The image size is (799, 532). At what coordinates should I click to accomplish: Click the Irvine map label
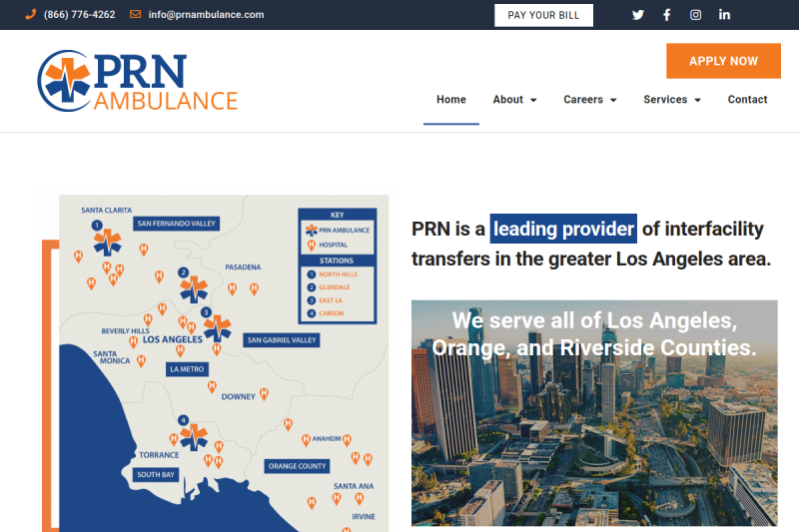tap(364, 517)
